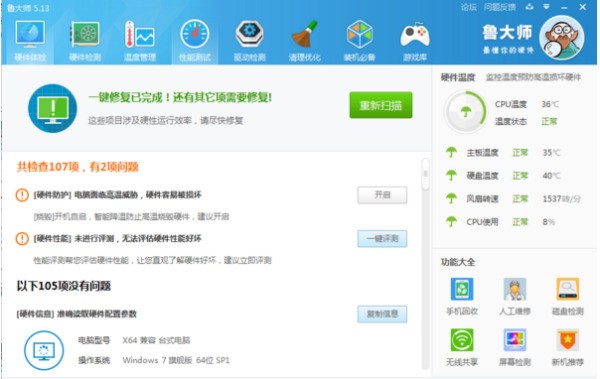Click the 主板温度 umbrella status icon
This screenshot has height=379, width=600.
[x=452, y=152]
